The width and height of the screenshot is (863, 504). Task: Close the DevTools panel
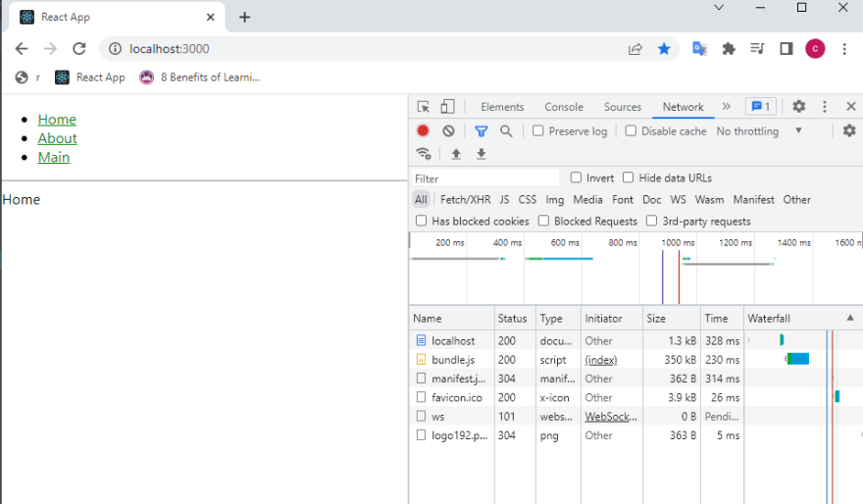pyautogui.click(x=851, y=106)
